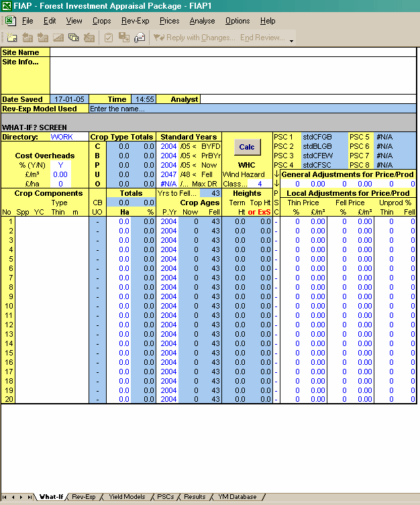This screenshot has width=420, height=505.
Task: Switch to the Yield Models sheet tab
Action: tap(127, 497)
